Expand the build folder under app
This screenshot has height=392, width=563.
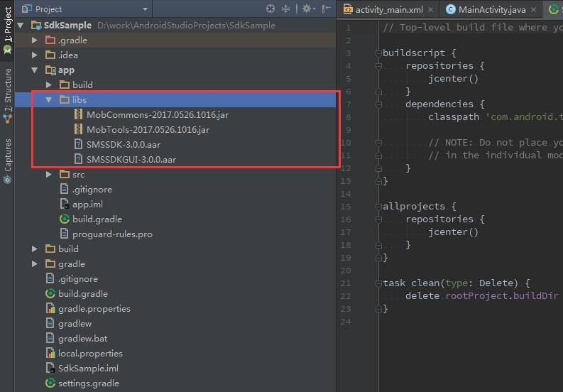click(x=49, y=85)
